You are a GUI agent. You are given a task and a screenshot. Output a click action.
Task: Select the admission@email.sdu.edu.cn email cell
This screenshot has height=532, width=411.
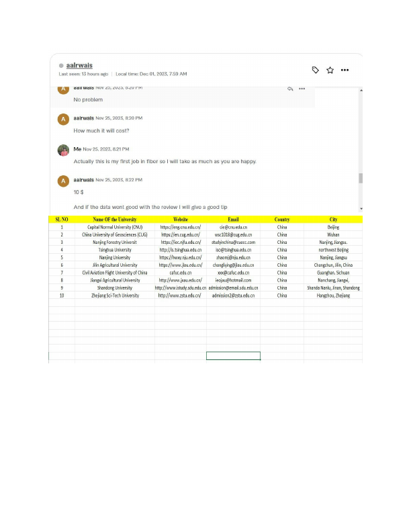point(233,287)
